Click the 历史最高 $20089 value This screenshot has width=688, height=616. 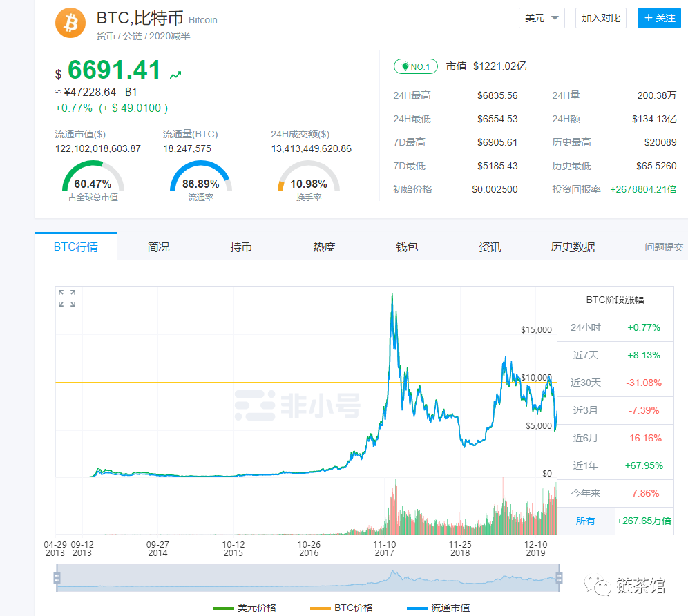pyautogui.click(x=660, y=142)
